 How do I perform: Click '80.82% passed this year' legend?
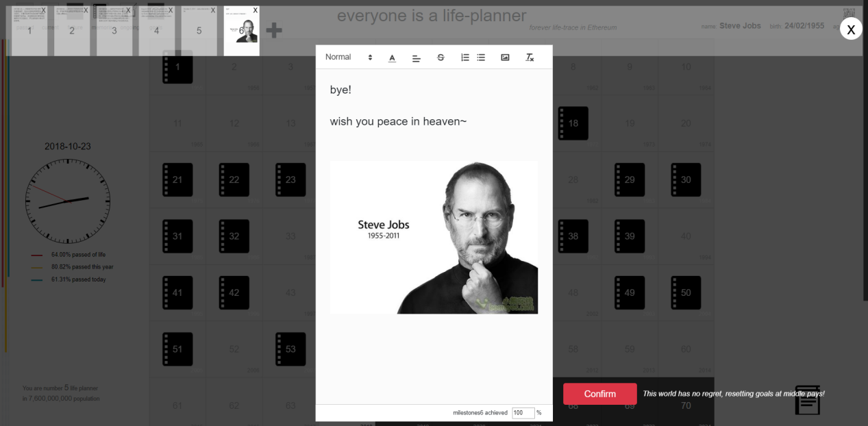pos(82,267)
